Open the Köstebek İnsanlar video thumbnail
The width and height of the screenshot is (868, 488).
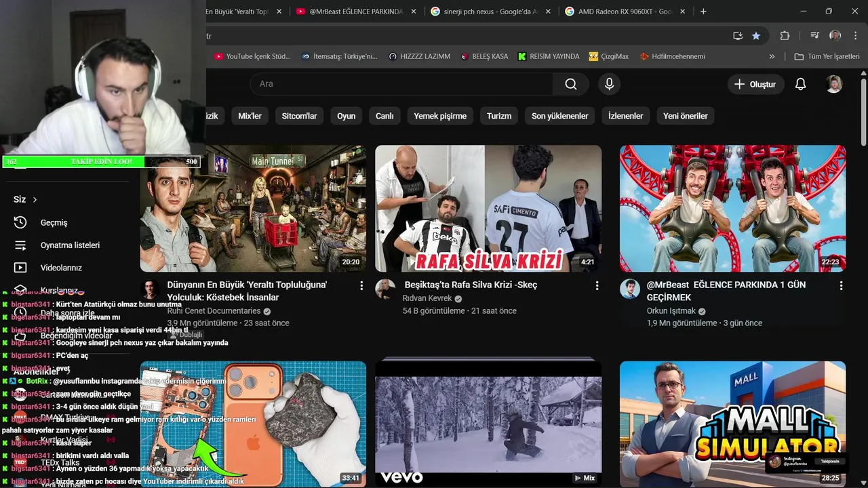coord(253,209)
